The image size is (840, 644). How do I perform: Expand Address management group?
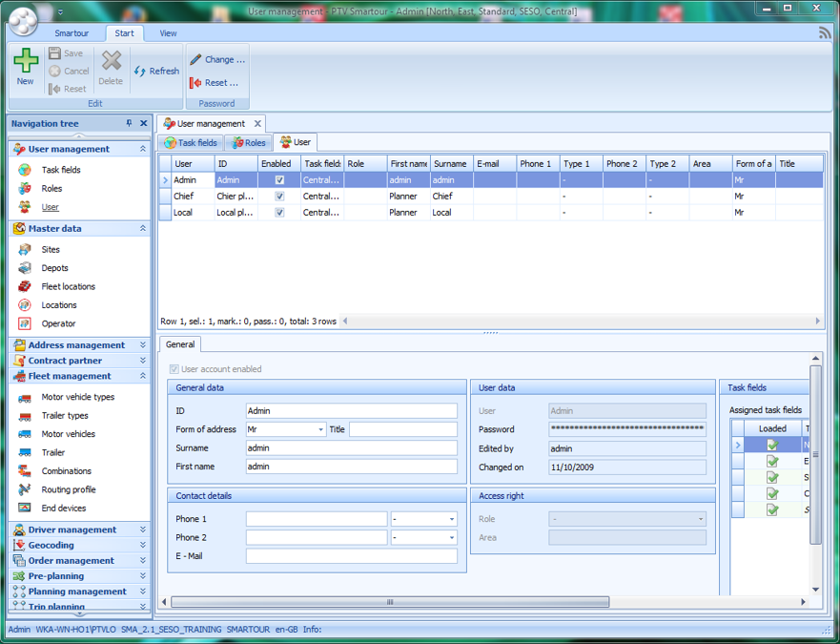pyautogui.click(x=142, y=344)
